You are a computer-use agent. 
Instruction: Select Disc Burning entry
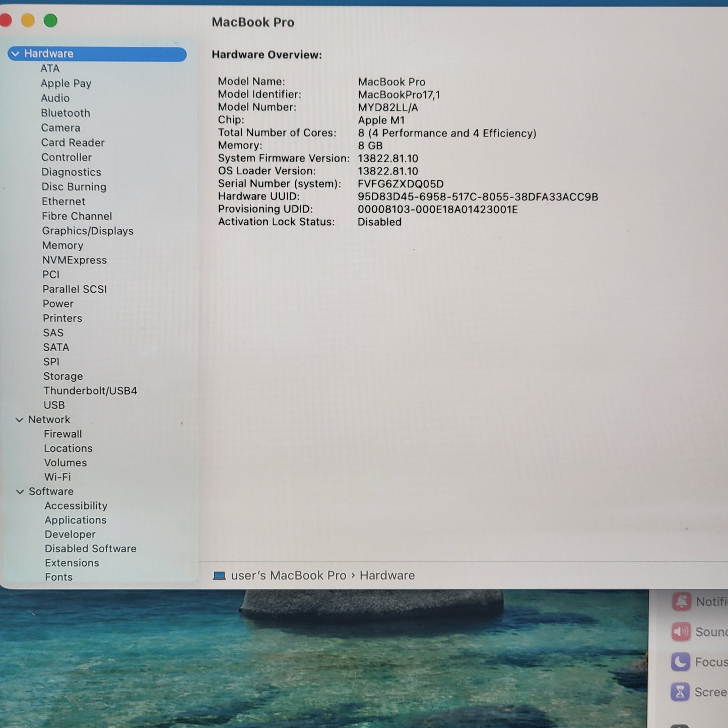click(x=74, y=187)
